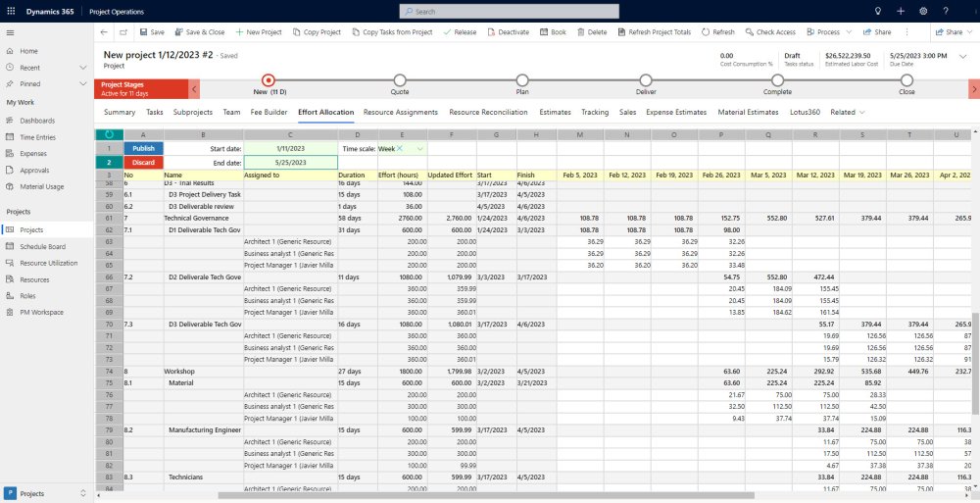Viewport: 980px width, 503px height.
Task: Expand the Recent navigation section
Action: (x=83, y=68)
